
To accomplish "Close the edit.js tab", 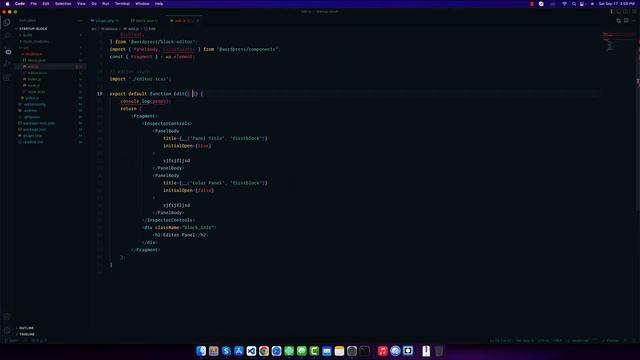I will click(198, 20).
